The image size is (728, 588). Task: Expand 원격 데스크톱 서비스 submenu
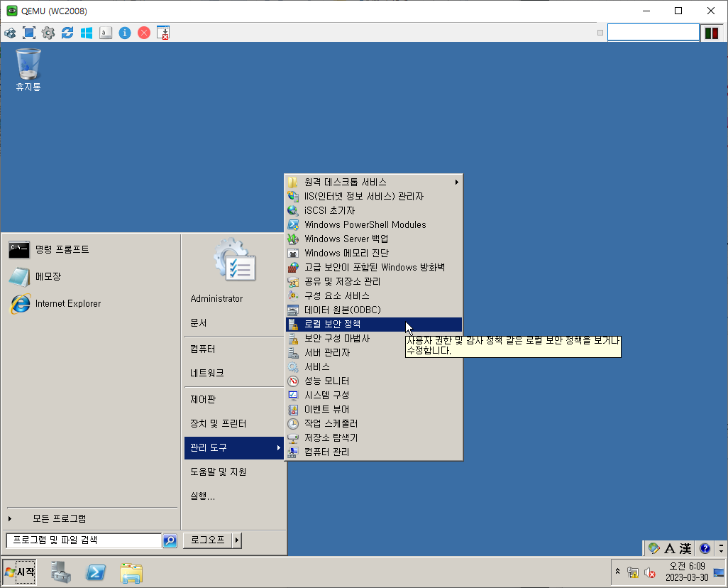pos(374,183)
